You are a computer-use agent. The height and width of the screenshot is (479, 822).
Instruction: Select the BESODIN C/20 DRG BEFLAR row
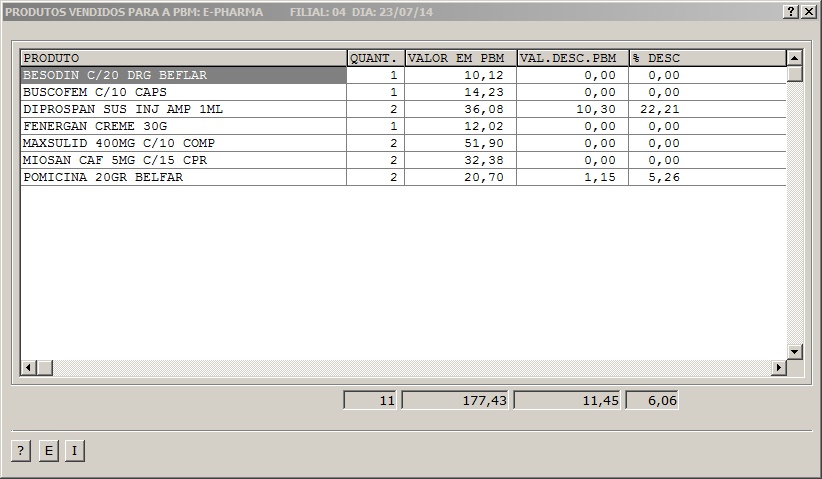click(183, 75)
